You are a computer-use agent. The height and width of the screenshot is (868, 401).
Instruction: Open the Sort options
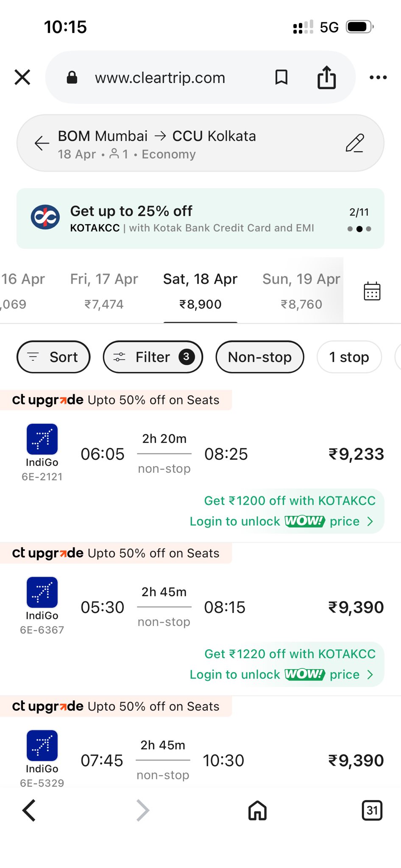tap(53, 357)
